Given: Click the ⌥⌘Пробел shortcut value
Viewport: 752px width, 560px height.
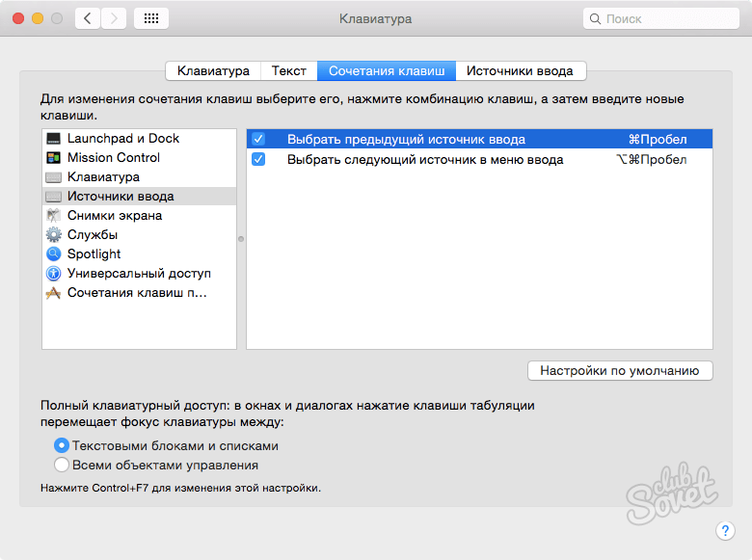Looking at the screenshot, I should pyautogui.click(x=652, y=160).
